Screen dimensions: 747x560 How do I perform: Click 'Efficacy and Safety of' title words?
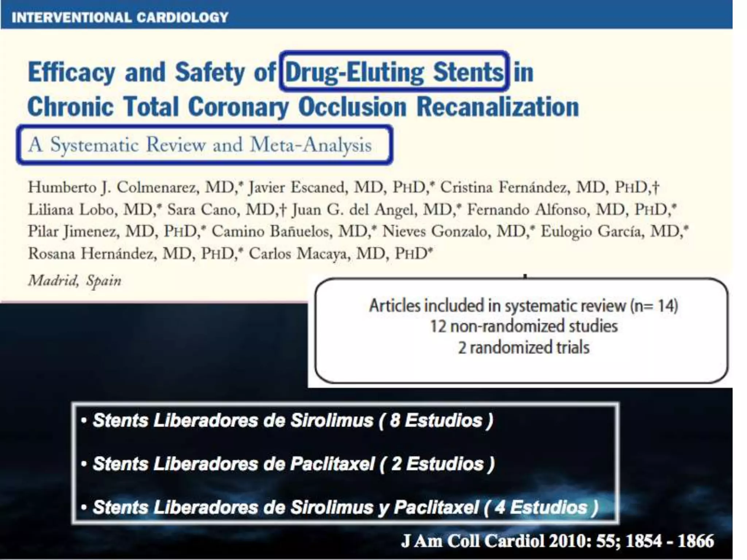(151, 72)
